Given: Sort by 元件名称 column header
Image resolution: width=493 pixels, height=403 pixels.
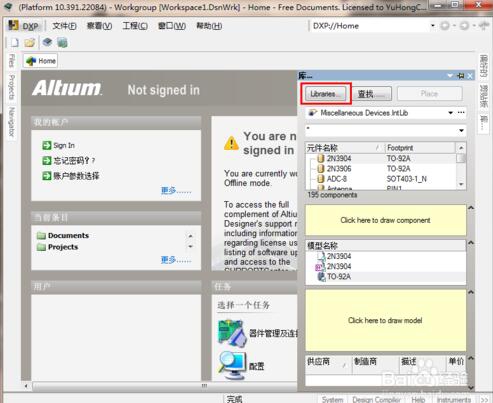Looking at the screenshot, I should [x=344, y=148].
